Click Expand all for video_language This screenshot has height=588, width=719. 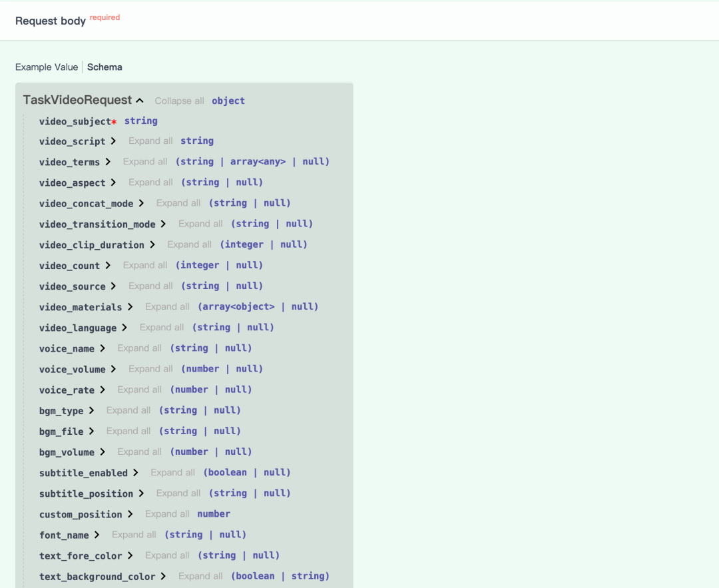[x=161, y=328]
